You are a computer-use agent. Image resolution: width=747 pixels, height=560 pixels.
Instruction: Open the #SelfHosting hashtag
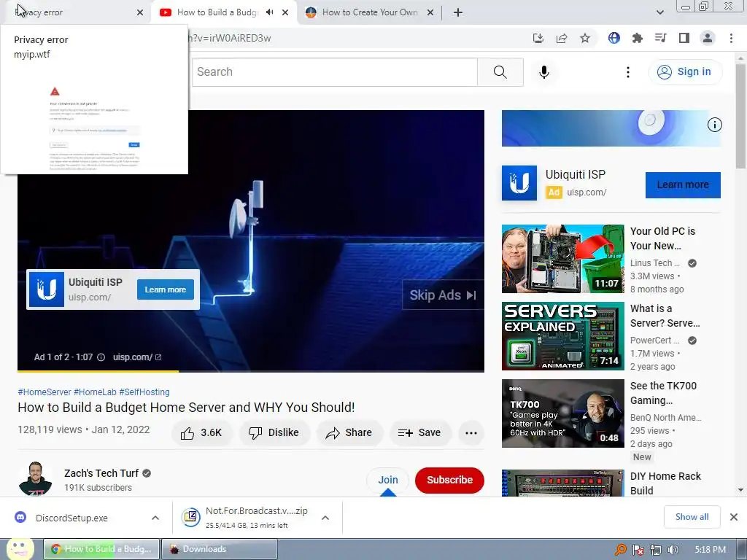[144, 392]
